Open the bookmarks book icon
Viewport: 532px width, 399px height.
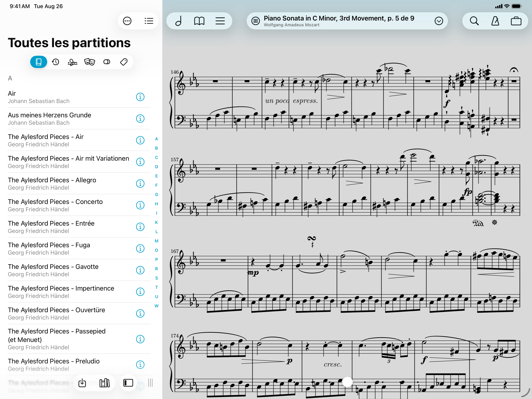point(199,21)
